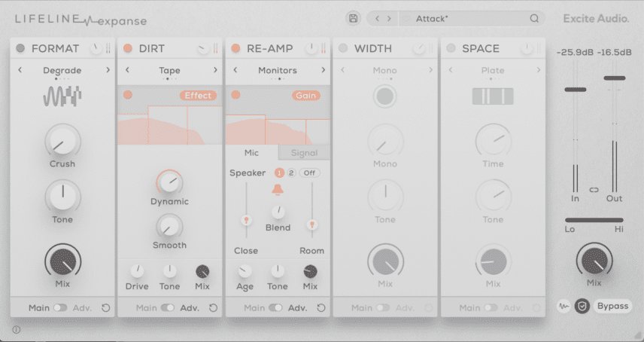Viewport: 644px width, 342px height.
Task: Grab the FORMAT module drag handle
Action: (x=108, y=48)
